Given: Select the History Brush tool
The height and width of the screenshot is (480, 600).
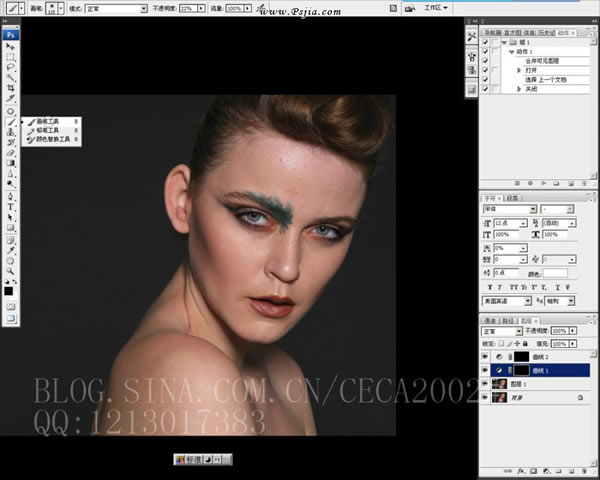Looking at the screenshot, I should [x=10, y=142].
